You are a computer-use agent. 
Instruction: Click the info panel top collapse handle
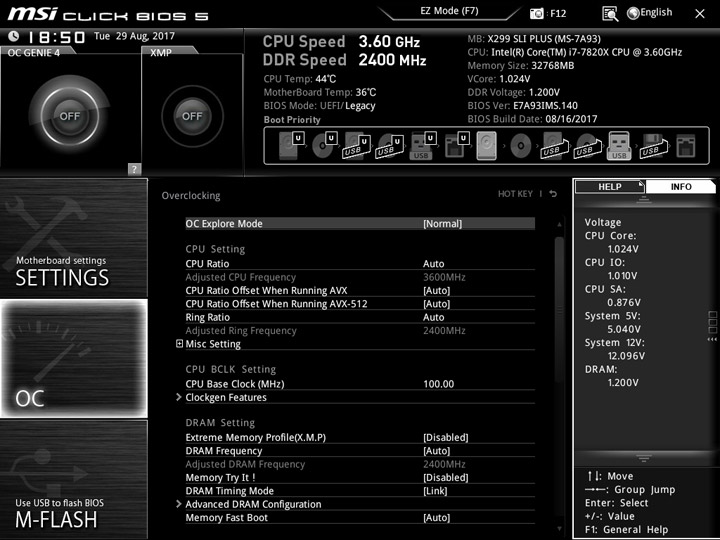click(x=644, y=199)
